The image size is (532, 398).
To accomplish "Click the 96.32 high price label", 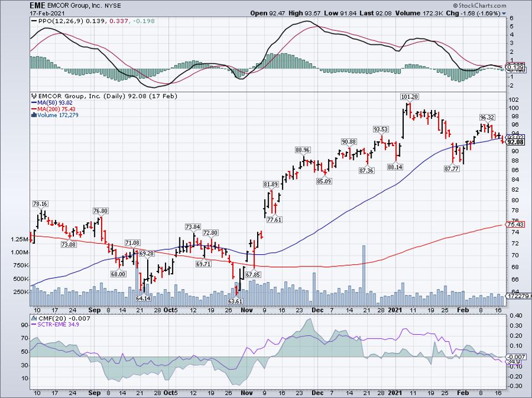I will tap(487, 118).
